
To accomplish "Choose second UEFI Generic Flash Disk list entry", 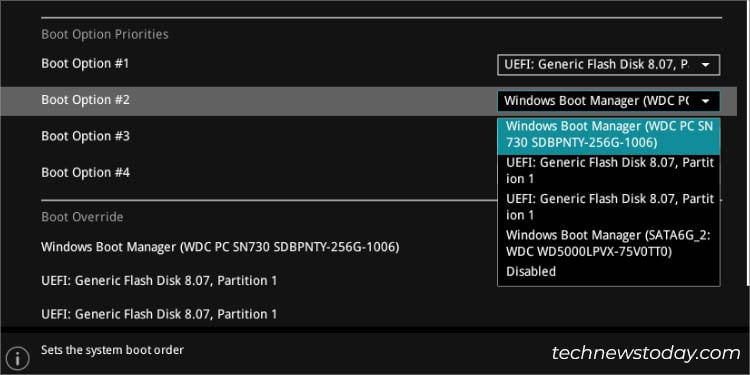I will (608, 207).
